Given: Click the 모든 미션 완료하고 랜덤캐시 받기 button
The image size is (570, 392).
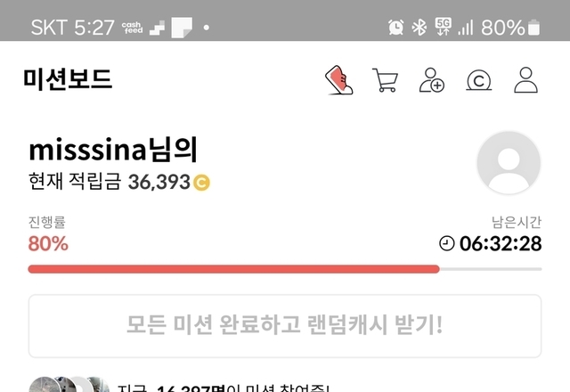Looking at the screenshot, I should pyautogui.click(x=285, y=326).
